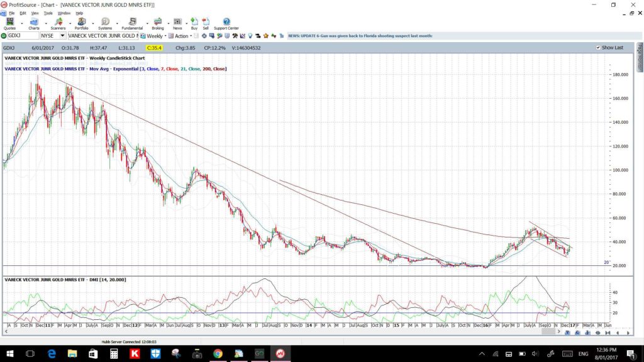The image size is (644, 362).
Task: Open the Windows Start menu
Action: [x=9, y=353]
